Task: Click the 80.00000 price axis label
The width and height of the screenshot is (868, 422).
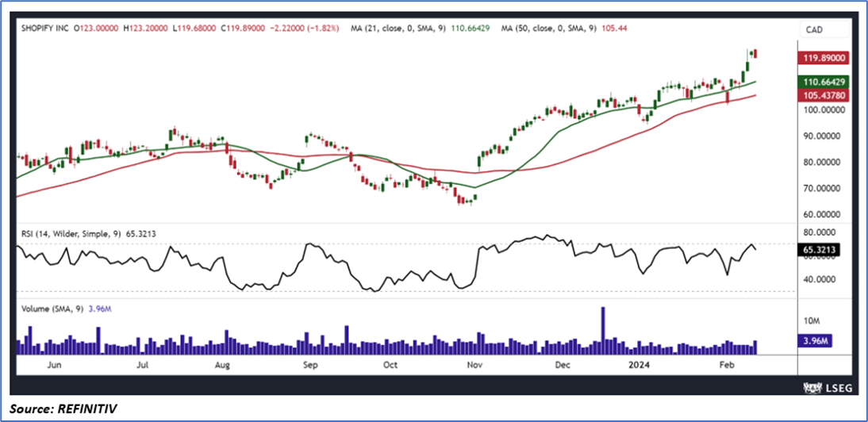Action: (x=824, y=162)
